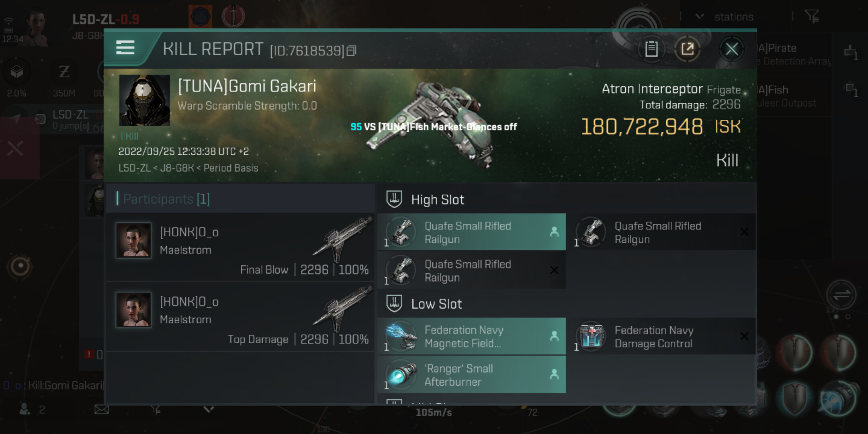Open the overview filter icon
This screenshot has width=868, height=434.
(x=812, y=16)
